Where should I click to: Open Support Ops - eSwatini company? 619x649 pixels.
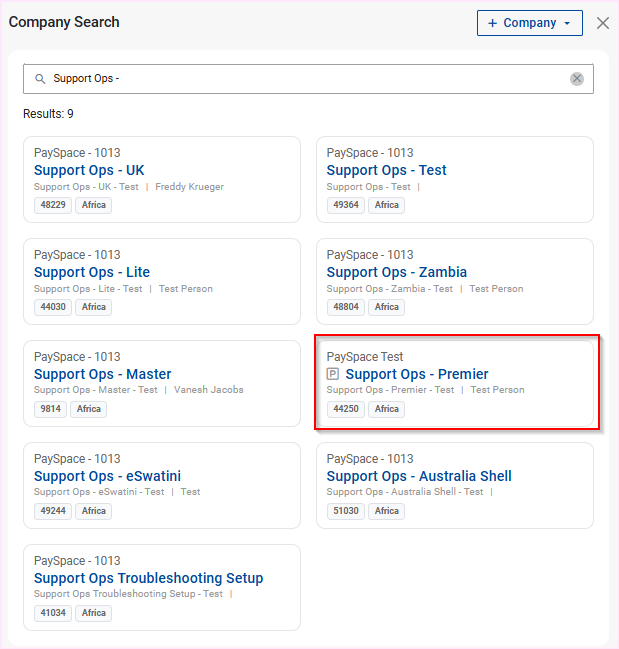coord(107,476)
